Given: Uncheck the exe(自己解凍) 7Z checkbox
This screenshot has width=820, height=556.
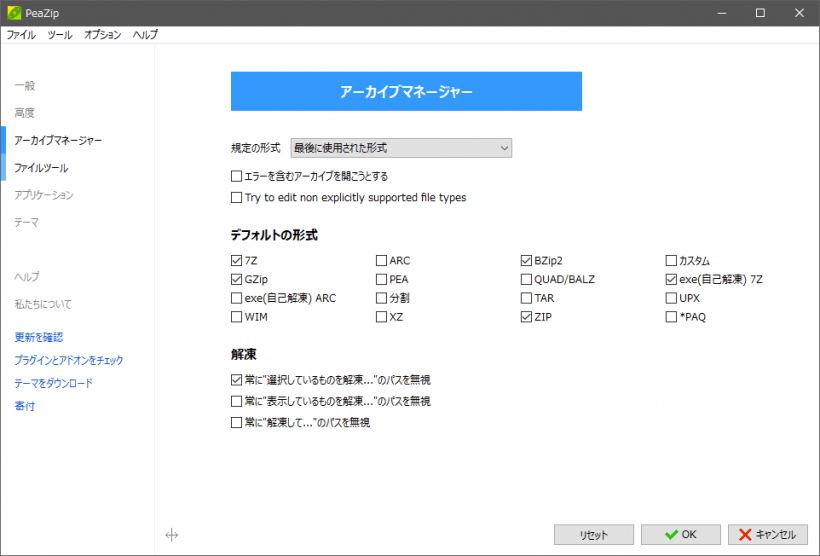Looking at the screenshot, I should coord(671,279).
